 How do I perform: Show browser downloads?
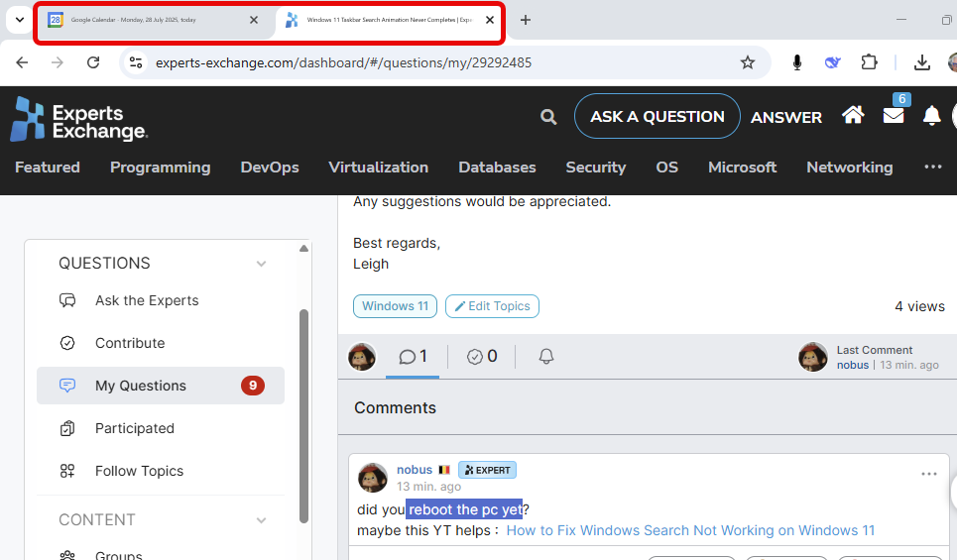[922, 62]
